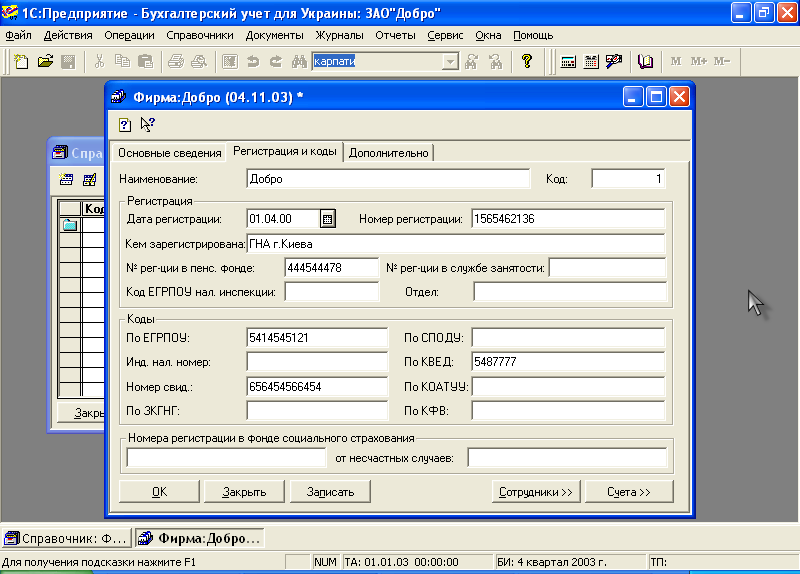This screenshot has height=574, width=800.
Task: Click the Кем зарегистрирована field
Action: 456,244
